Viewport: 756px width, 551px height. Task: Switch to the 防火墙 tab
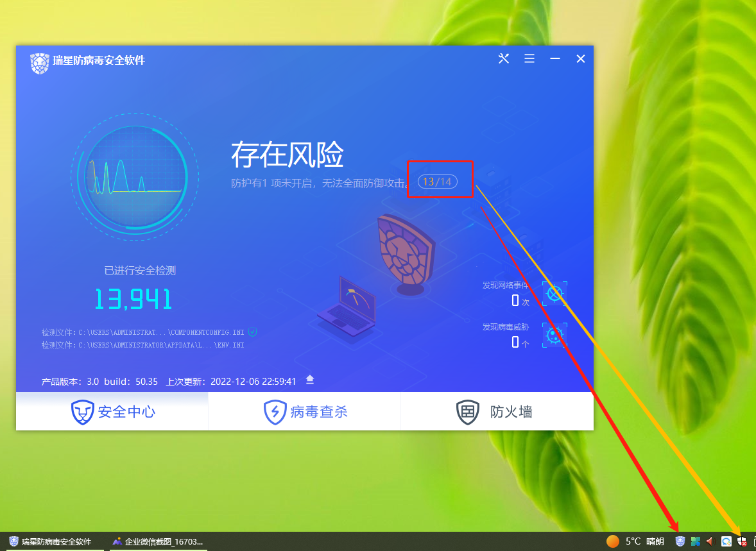point(497,411)
